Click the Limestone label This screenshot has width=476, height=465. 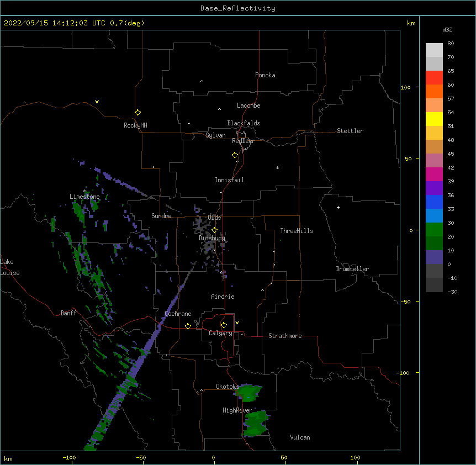[x=84, y=197]
